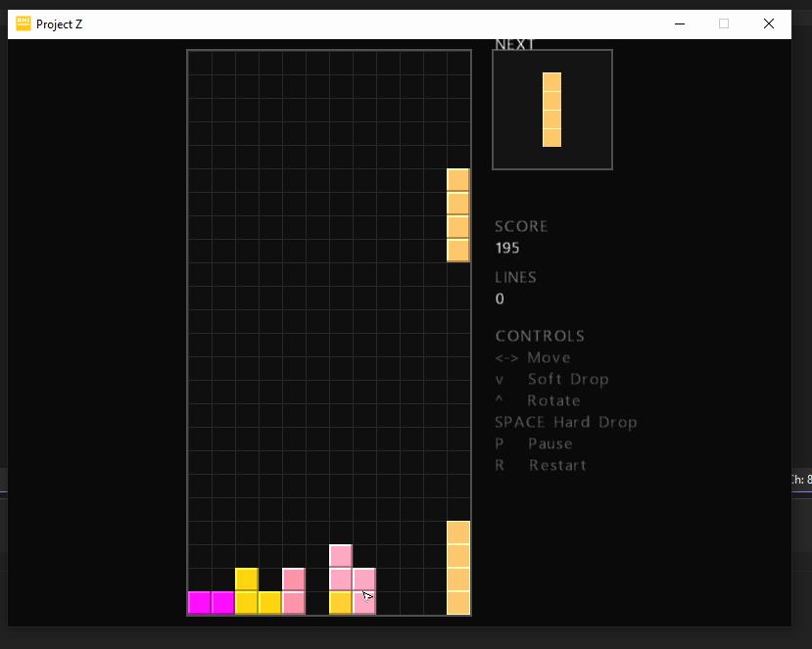Click the CONTROLS heading in the sidebar
812x649 pixels.
pos(539,335)
